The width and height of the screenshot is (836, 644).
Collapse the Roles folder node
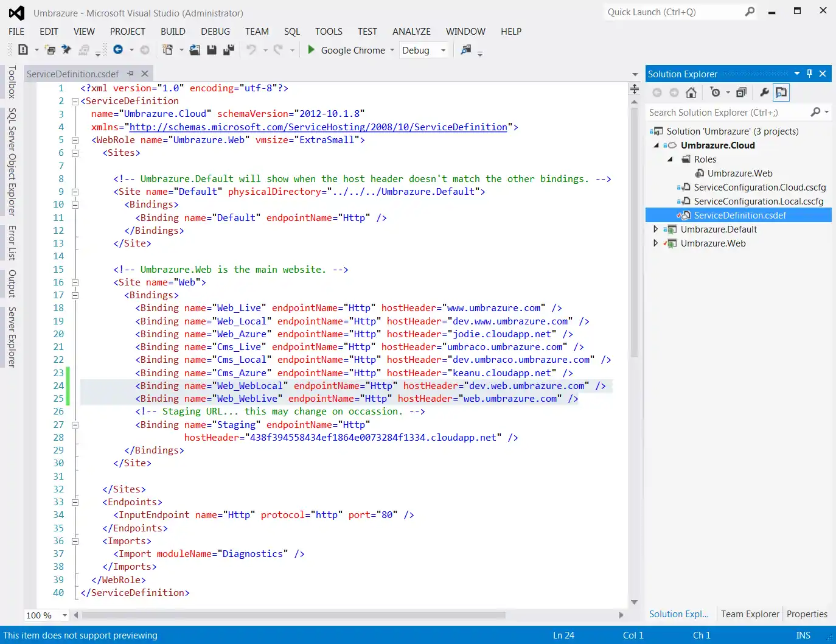pyautogui.click(x=670, y=159)
